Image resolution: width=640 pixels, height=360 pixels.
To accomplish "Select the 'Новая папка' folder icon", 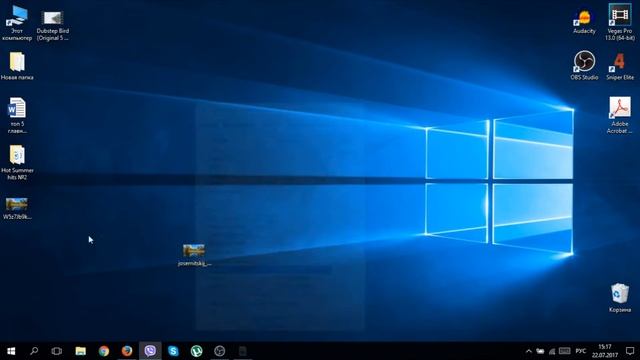I will click(x=17, y=66).
